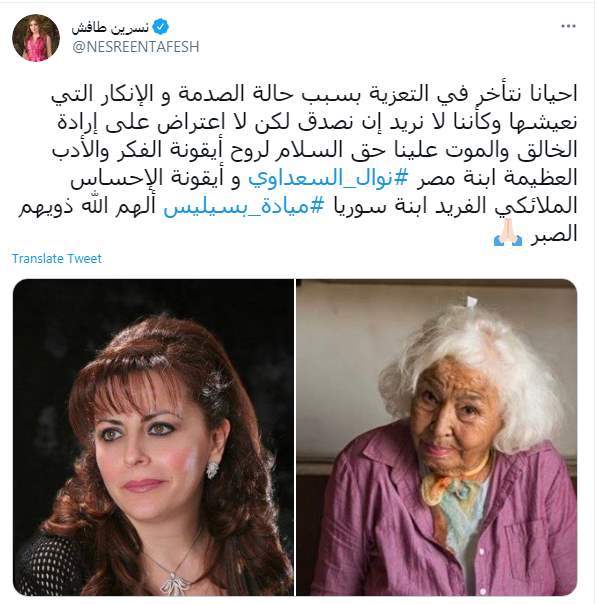Image resolution: width=597 pixels, height=604 pixels.
Task: Open the hashtag #ميادة_بسيليس
Action: pyautogui.click(x=242, y=207)
